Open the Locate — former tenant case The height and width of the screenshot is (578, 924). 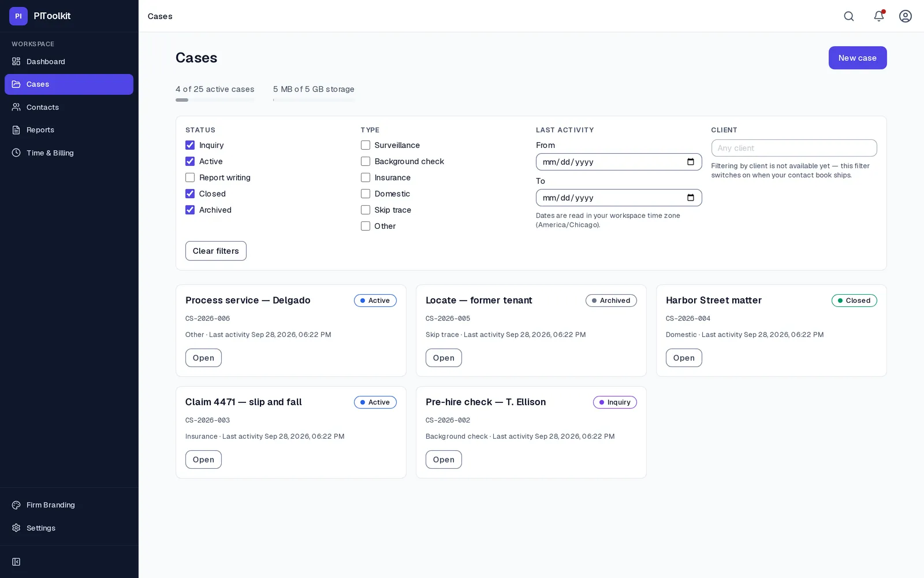[x=444, y=358]
